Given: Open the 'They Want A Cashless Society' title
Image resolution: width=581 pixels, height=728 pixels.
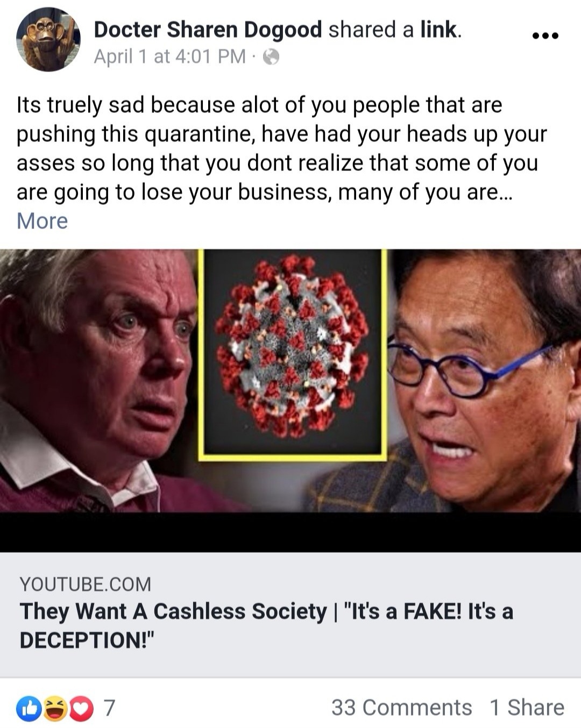Looking at the screenshot, I should point(266,625).
